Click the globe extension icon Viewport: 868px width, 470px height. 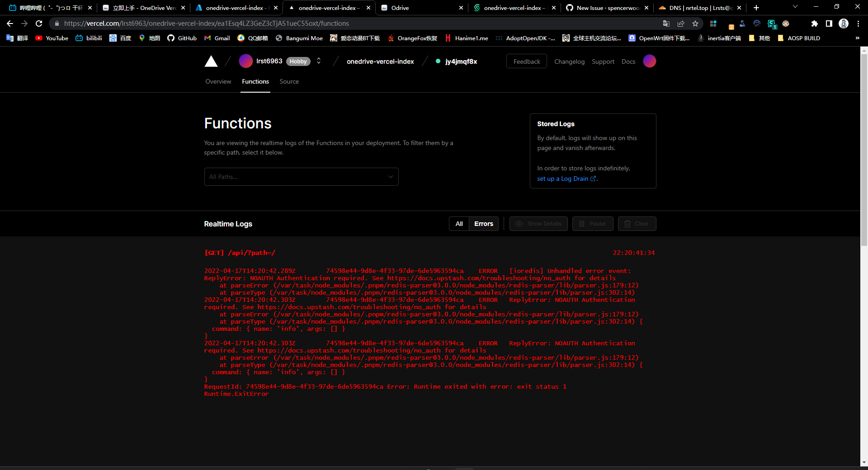757,23
